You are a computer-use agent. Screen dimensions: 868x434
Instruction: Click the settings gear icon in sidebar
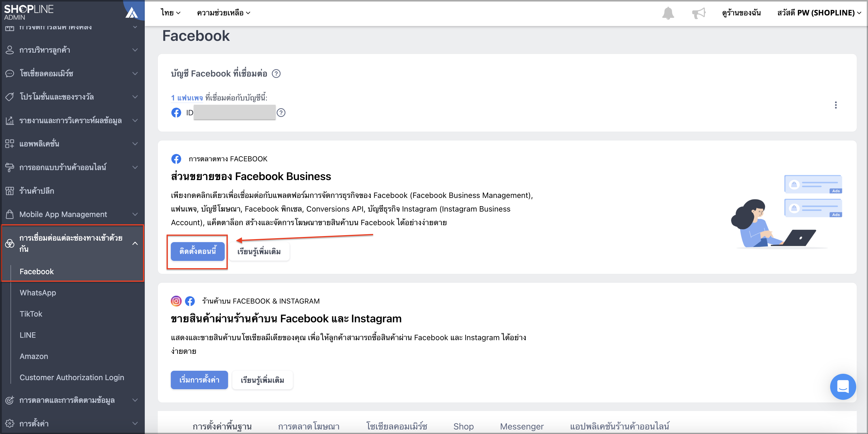point(10,423)
